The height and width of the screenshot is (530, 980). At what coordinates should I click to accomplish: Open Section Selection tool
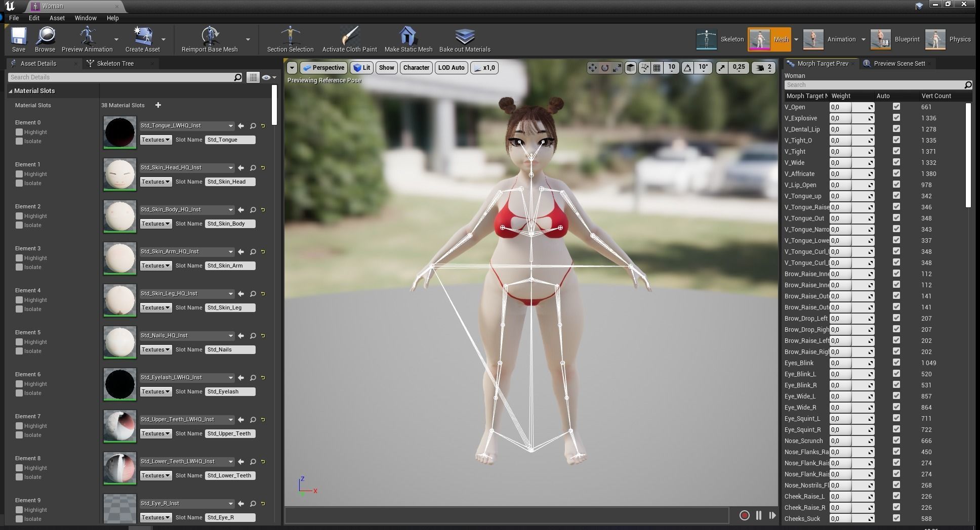[x=290, y=39]
